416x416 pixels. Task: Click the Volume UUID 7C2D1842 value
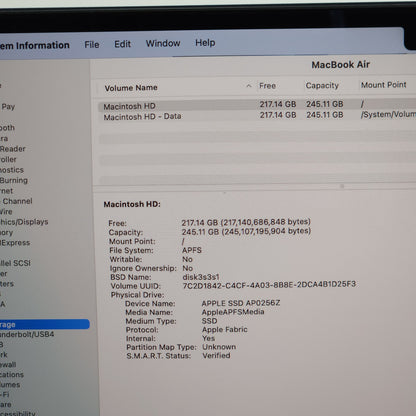pos(269,285)
